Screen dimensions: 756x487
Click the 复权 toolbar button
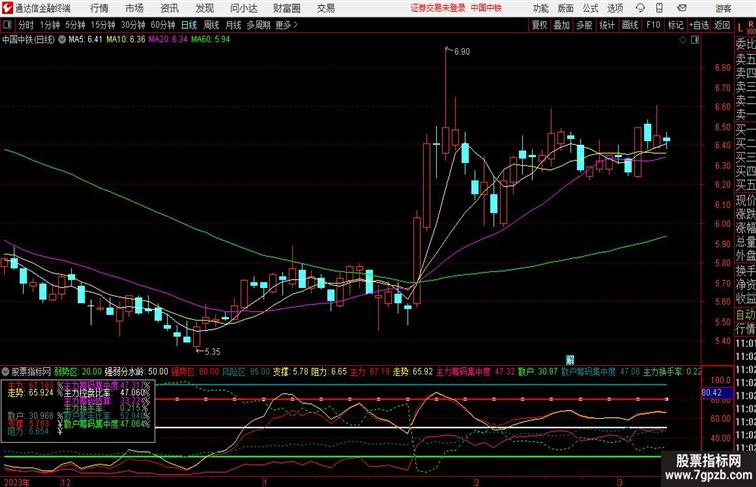(539, 25)
